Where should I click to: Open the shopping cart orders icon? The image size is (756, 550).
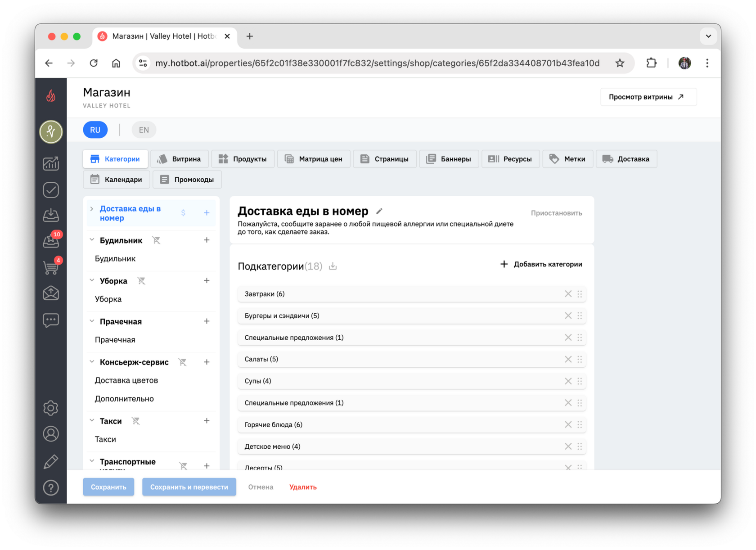pyautogui.click(x=51, y=267)
